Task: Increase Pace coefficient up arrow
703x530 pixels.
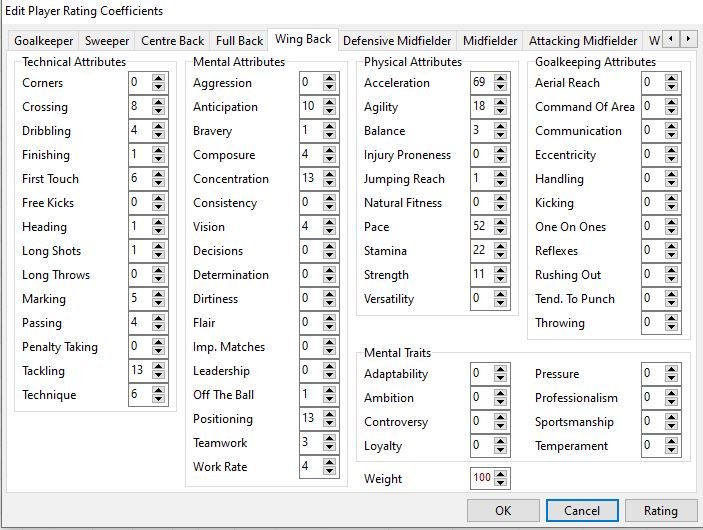Action: (x=500, y=223)
